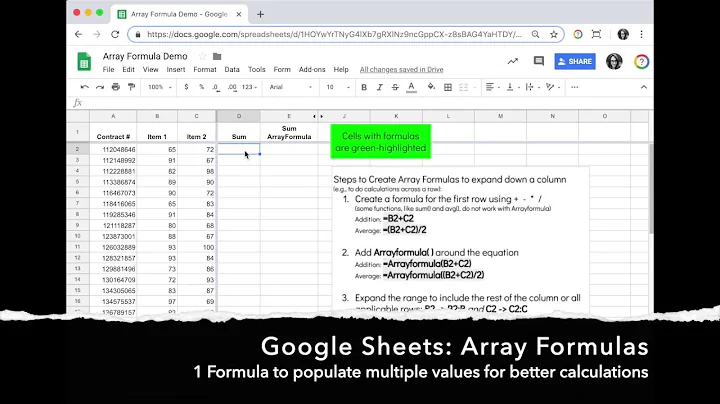Open the Data menu
The image size is (720, 404).
click(232, 69)
